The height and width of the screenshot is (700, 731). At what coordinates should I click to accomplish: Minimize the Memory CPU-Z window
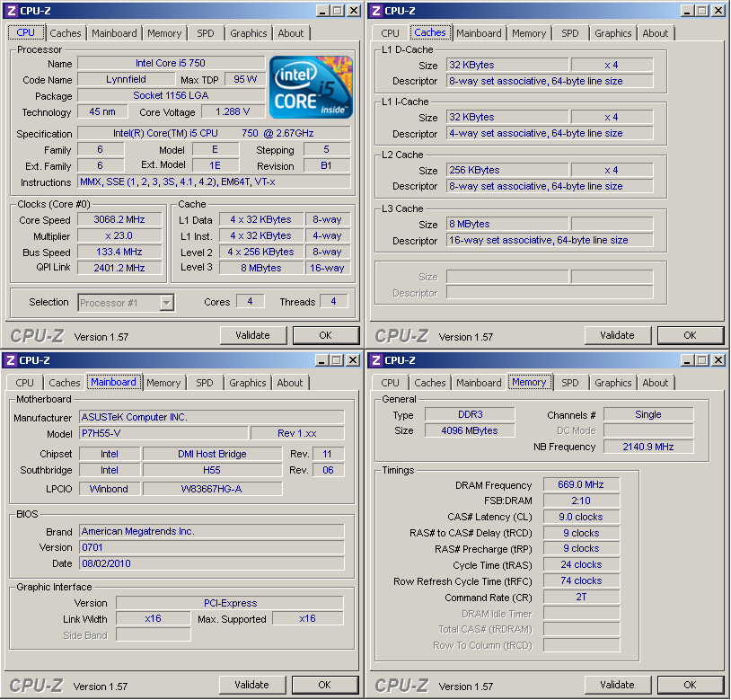(x=687, y=360)
